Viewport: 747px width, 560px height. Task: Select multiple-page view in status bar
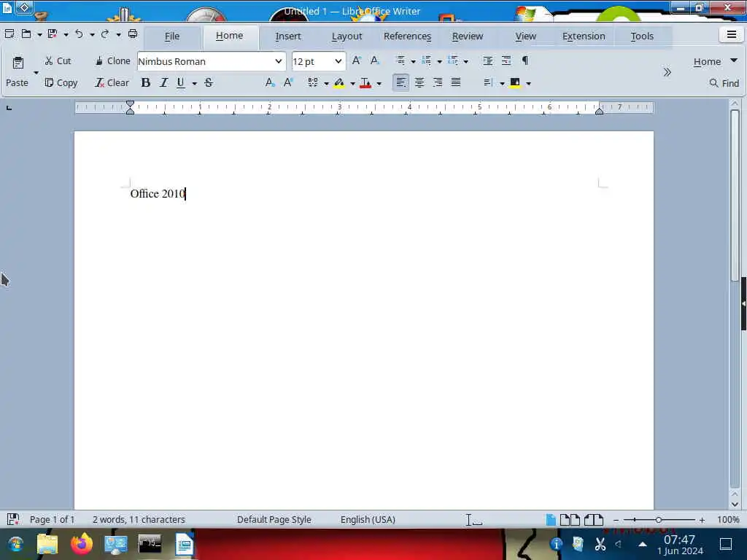pos(570,519)
